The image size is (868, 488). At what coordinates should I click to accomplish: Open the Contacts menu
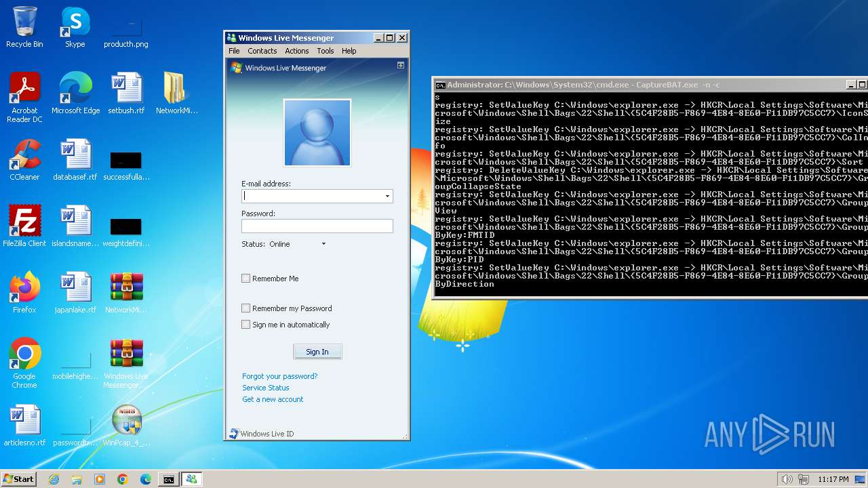pyautogui.click(x=262, y=51)
